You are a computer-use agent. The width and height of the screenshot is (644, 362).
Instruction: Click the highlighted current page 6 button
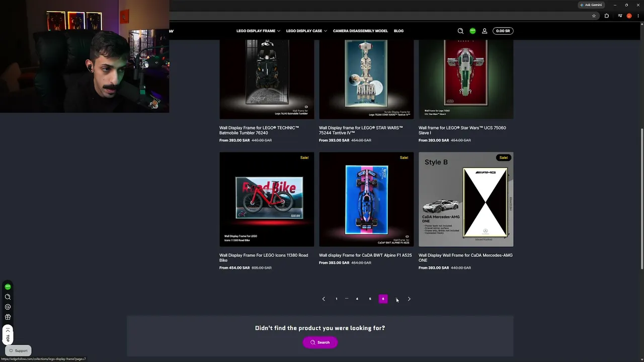point(383,299)
